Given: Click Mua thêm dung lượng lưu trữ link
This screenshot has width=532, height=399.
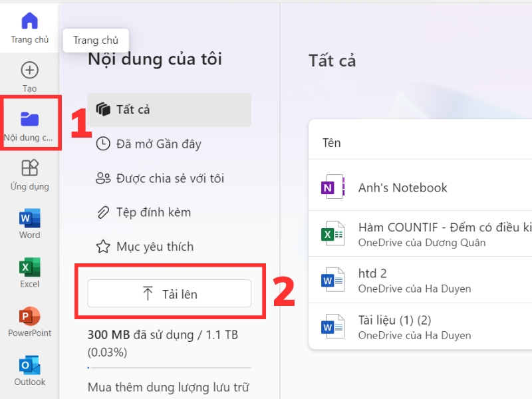Looking at the screenshot, I should pyautogui.click(x=168, y=387).
